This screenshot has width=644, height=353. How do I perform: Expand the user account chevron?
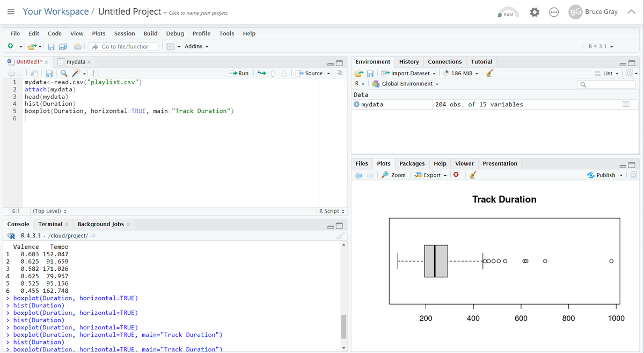631,12
